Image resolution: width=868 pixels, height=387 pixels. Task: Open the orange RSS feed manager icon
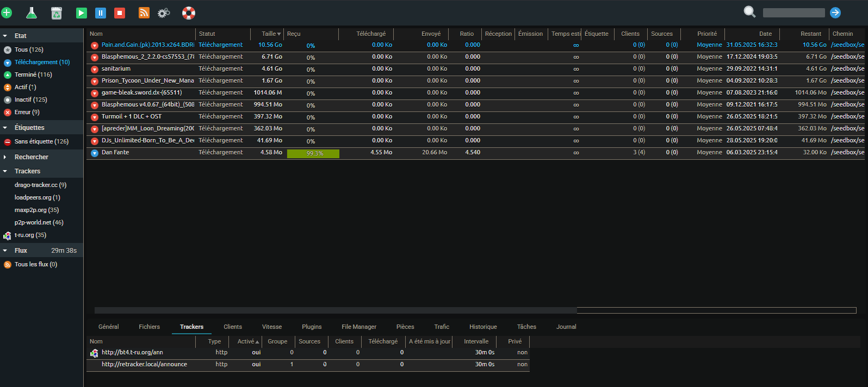144,13
